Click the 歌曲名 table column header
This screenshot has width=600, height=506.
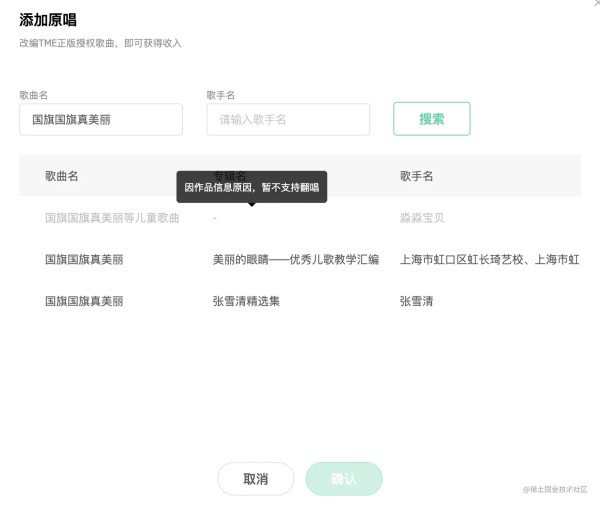pyautogui.click(x=61, y=176)
